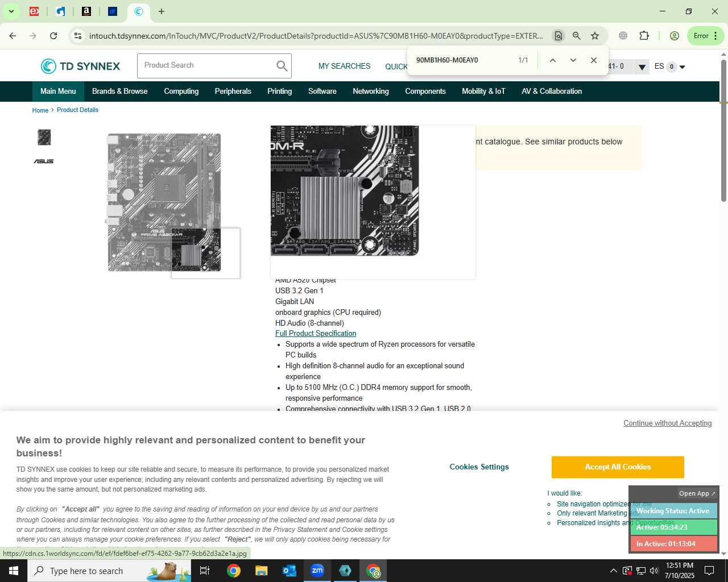Click the product search magnifier icon
Viewport: 728px width, 582px height.
pos(282,66)
